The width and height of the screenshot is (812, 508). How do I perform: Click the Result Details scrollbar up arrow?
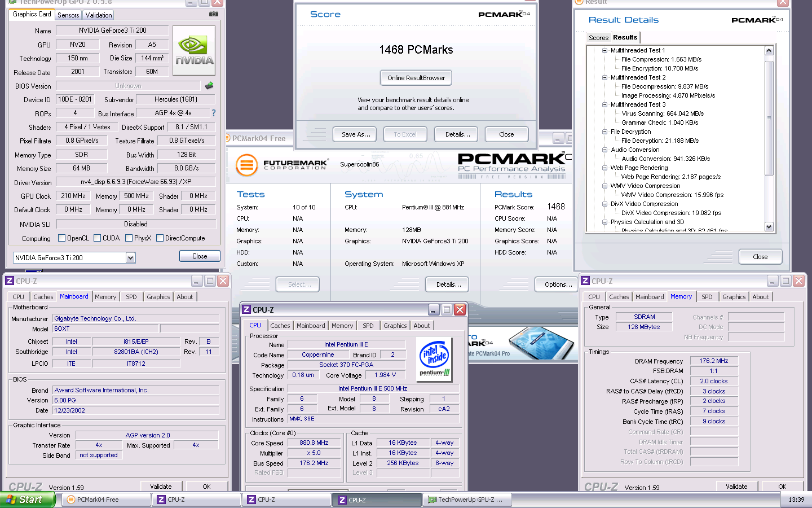pos(769,51)
